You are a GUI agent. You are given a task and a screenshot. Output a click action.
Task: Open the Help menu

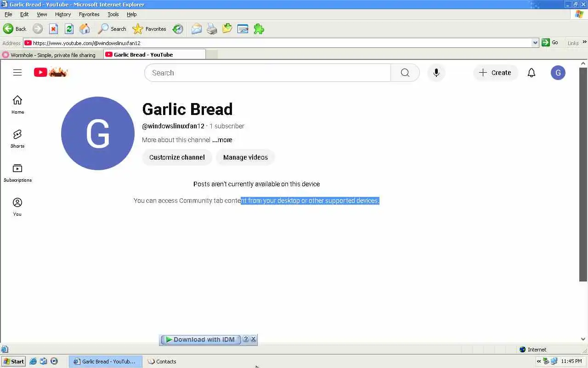132,14
